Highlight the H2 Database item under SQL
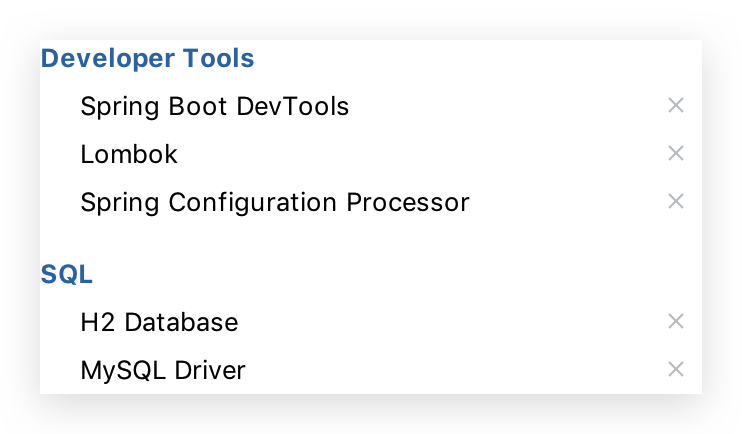 point(159,322)
